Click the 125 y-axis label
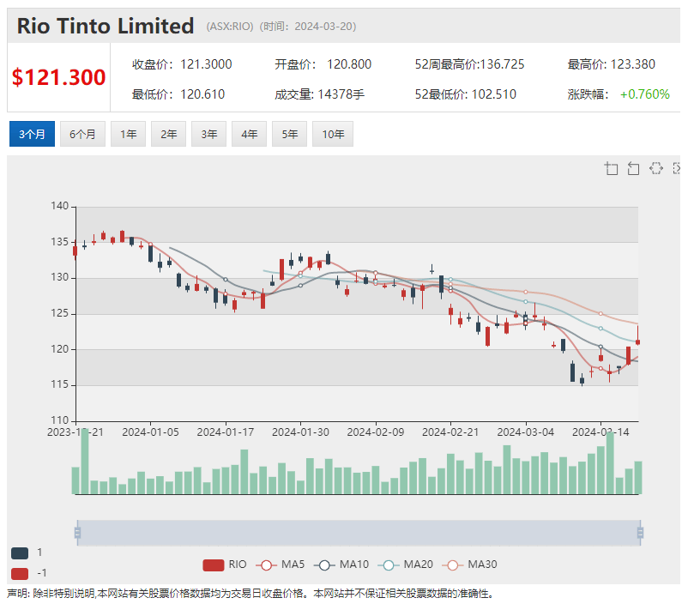Image resolution: width=694 pixels, height=616 pixels. [59, 313]
